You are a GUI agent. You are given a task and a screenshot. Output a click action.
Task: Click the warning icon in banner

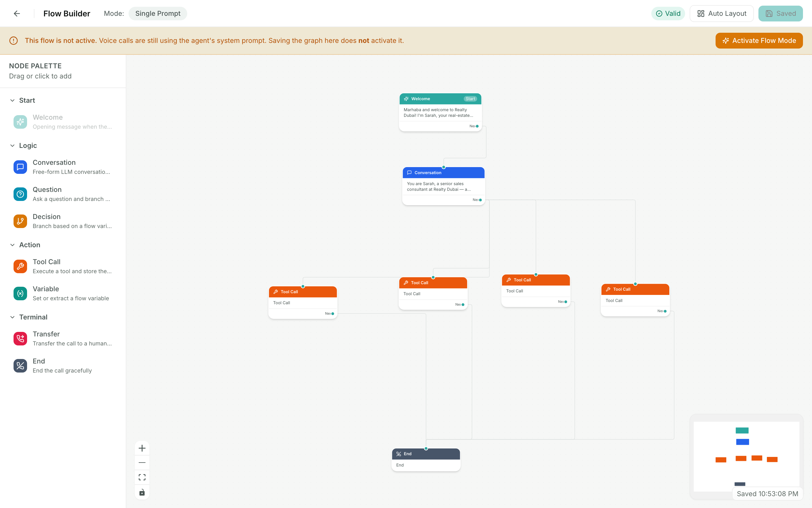pyautogui.click(x=14, y=41)
